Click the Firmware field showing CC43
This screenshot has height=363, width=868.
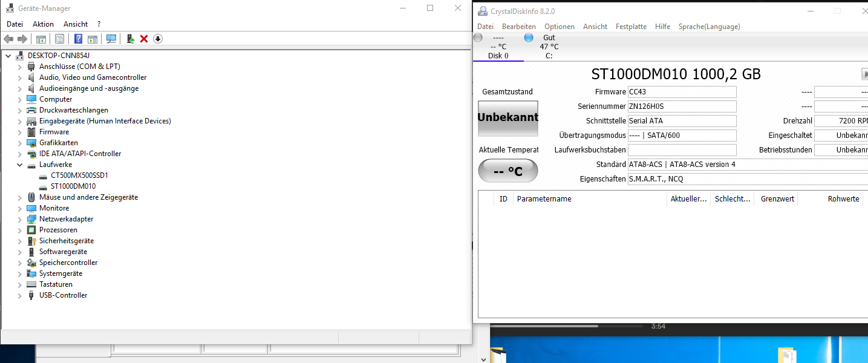pos(682,92)
